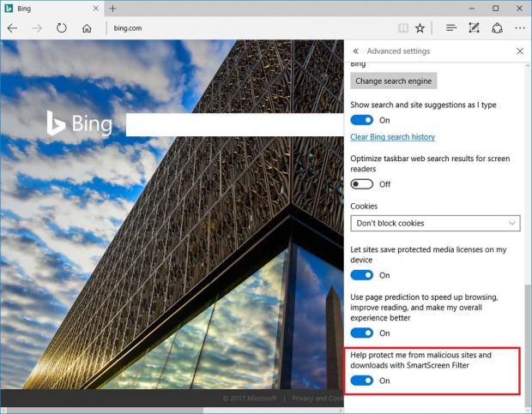Close the Bing tab

tap(96, 9)
